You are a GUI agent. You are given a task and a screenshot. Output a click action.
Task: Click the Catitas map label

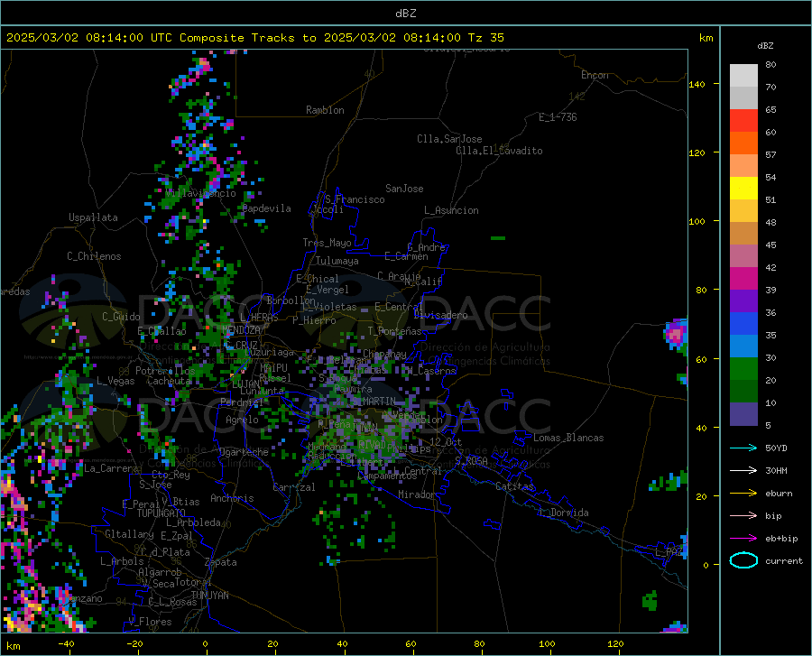[x=515, y=486]
